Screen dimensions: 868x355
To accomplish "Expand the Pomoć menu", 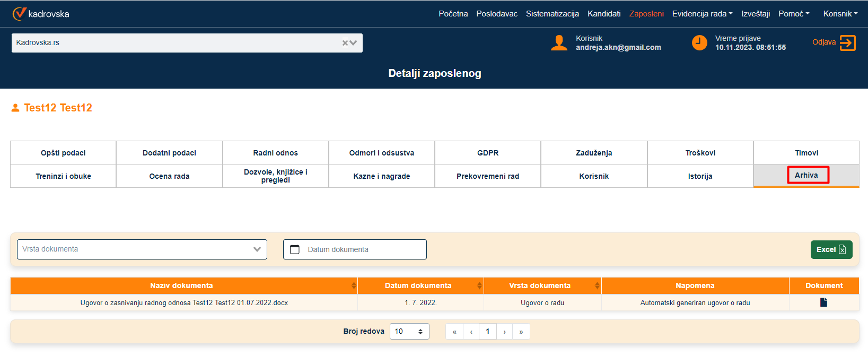I will pos(793,14).
